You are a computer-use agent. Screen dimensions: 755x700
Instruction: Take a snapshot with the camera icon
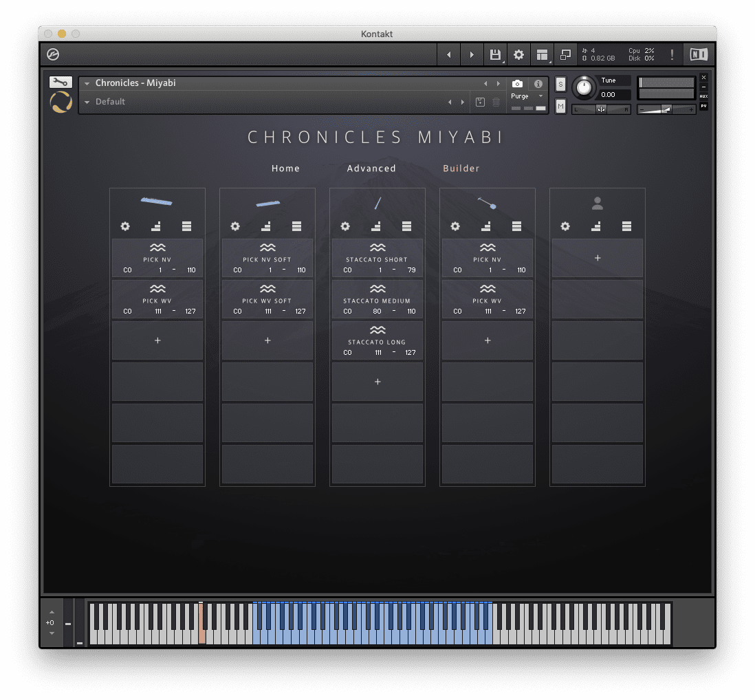pos(517,84)
